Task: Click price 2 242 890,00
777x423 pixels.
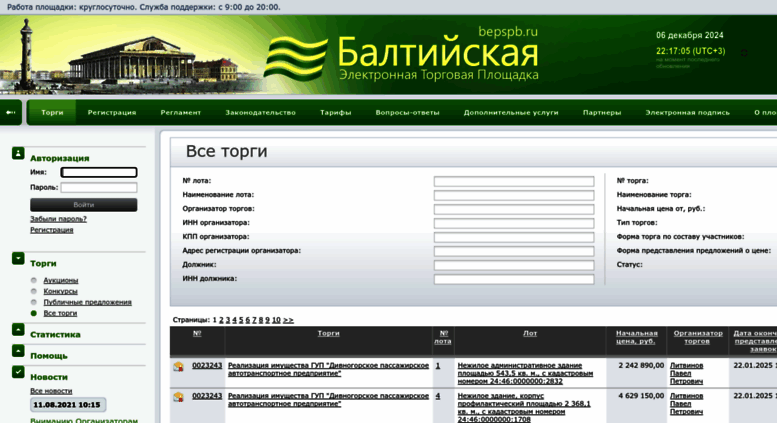Action: tap(641, 366)
